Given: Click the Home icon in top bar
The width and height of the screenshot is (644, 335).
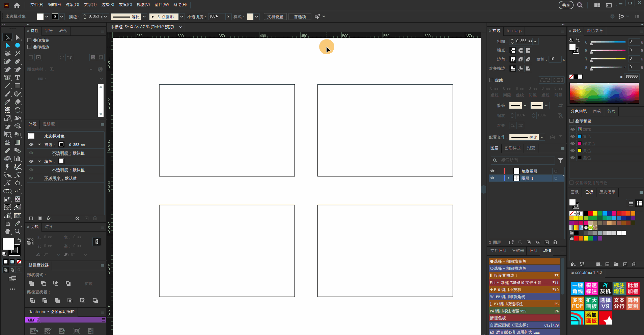Looking at the screenshot, I should click(x=17, y=5).
